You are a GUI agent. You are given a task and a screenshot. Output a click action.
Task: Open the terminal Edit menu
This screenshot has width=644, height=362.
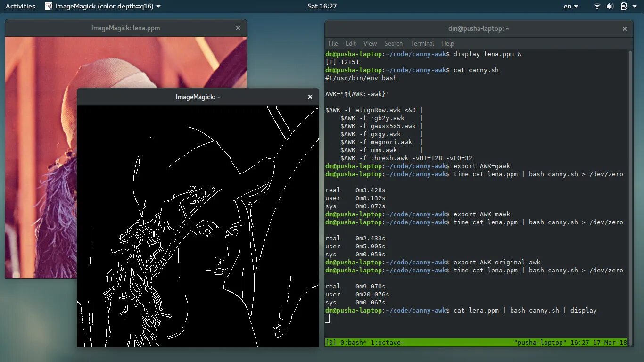click(351, 43)
